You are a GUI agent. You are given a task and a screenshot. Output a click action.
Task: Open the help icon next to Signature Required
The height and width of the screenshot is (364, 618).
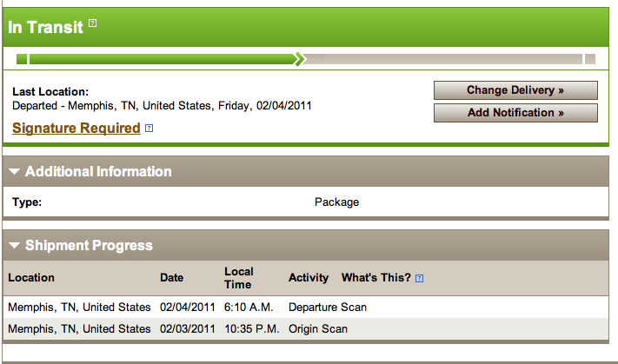coord(150,129)
